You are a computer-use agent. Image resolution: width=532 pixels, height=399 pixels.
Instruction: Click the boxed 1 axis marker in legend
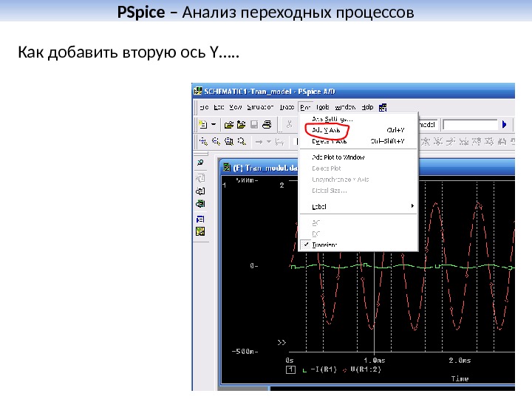pyautogui.click(x=290, y=369)
